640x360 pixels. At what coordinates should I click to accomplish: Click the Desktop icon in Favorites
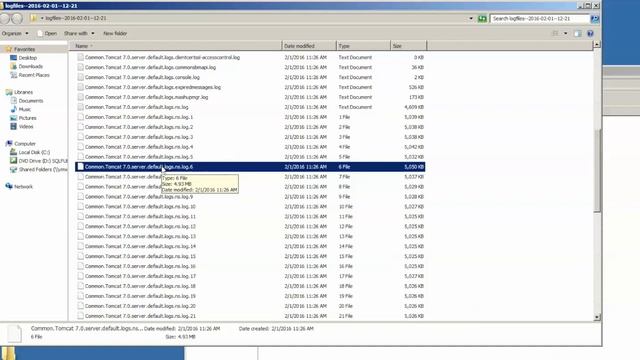[x=13, y=58]
